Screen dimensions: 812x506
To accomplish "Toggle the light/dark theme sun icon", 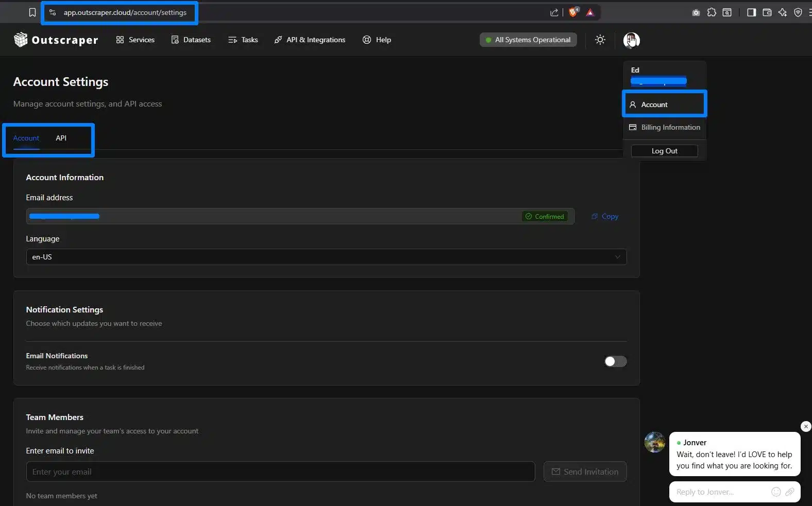I will [600, 40].
